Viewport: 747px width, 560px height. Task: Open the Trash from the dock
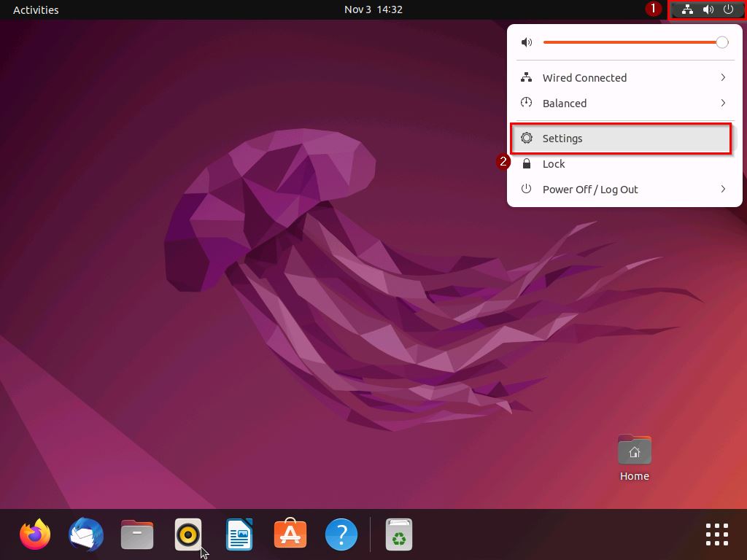[x=398, y=534]
